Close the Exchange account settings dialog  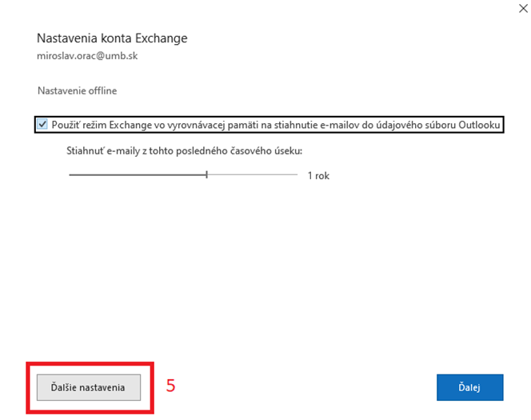[523, 9]
